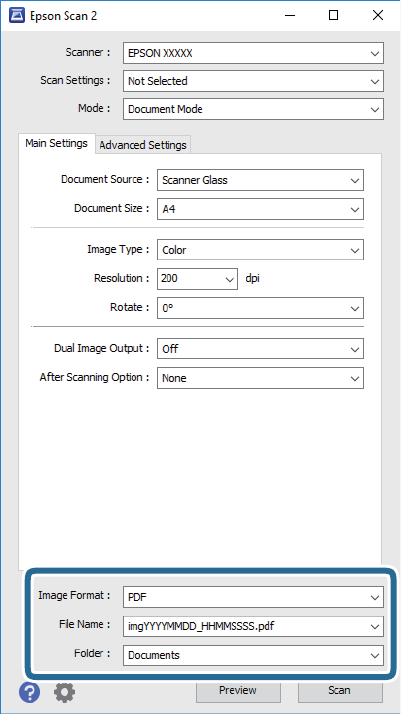Open the Scanner dropdown showing EPSON XXXXX
Viewport: 401px width, 714px height.
click(x=254, y=53)
